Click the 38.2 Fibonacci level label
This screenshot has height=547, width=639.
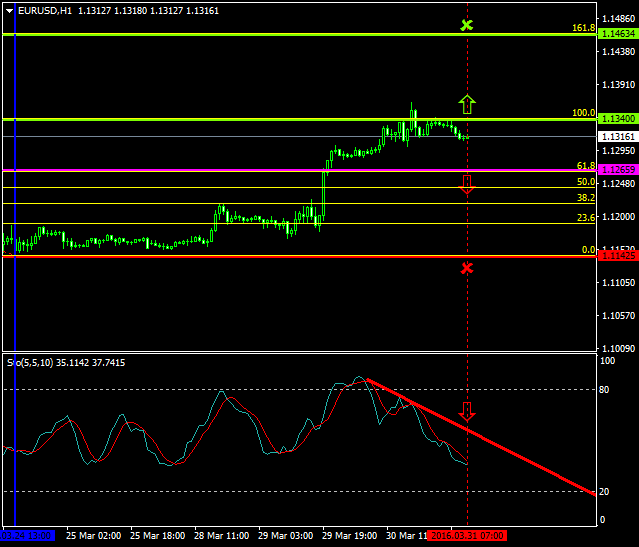click(x=586, y=198)
